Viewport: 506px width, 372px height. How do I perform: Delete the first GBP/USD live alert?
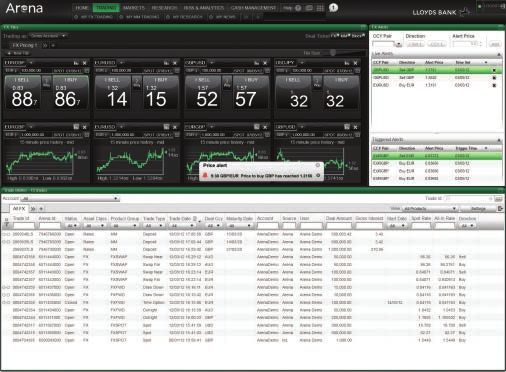494,70
